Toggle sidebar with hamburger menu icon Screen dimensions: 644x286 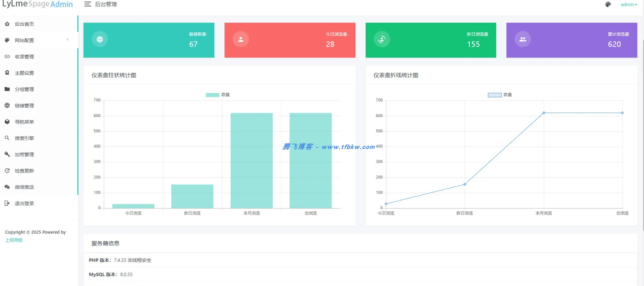[88, 4]
